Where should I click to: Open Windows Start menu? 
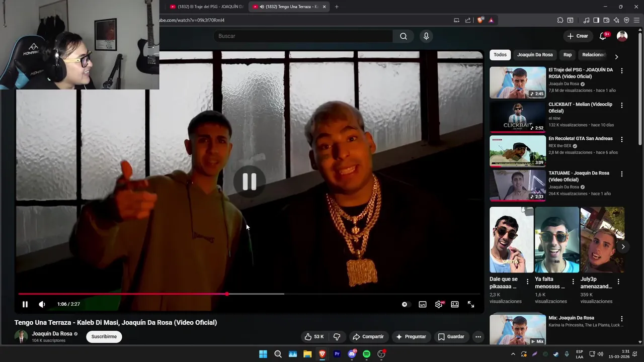[263, 354]
